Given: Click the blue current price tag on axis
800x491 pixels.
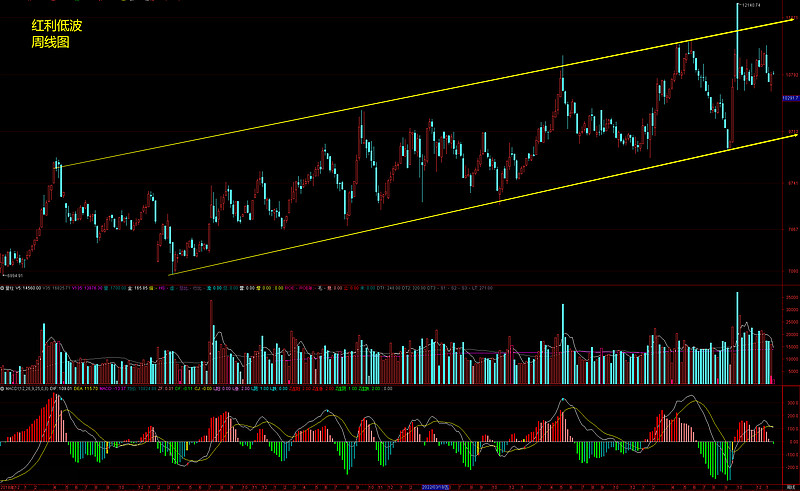Looking at the screenshot, I should coord(789,98).
